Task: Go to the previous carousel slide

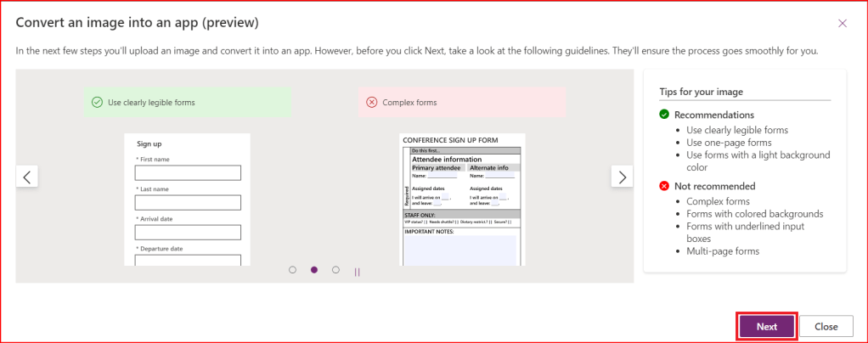Action: tap(27, 177)
